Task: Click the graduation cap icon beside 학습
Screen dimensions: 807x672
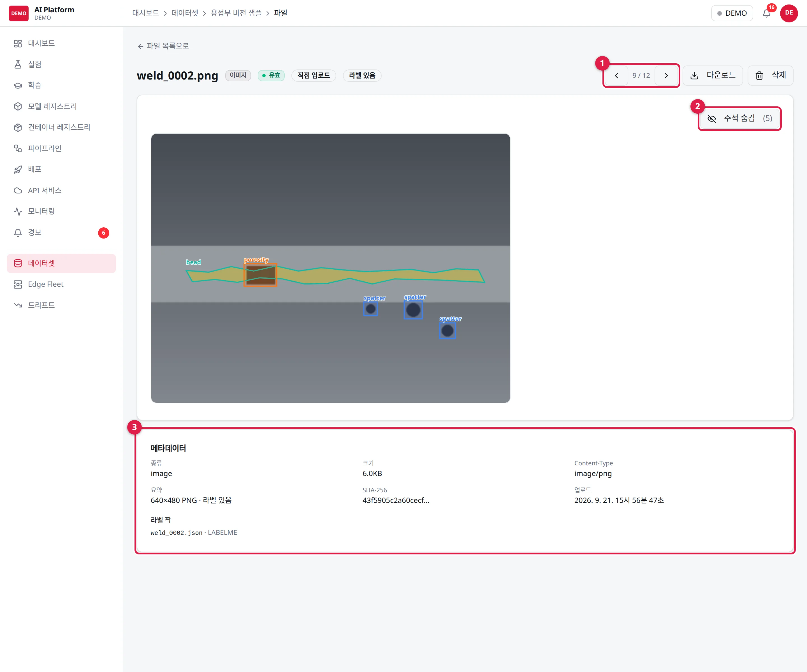Action: [18, 85]
